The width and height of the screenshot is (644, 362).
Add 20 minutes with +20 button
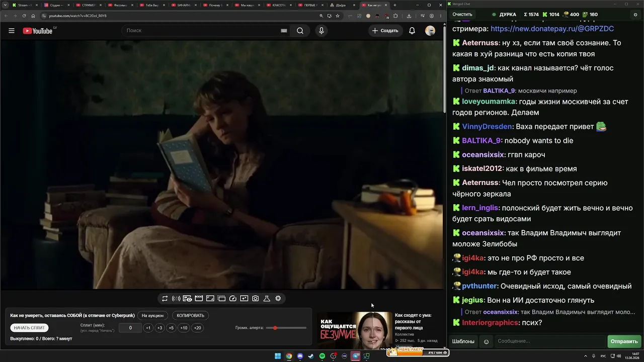tap(197, 328)
